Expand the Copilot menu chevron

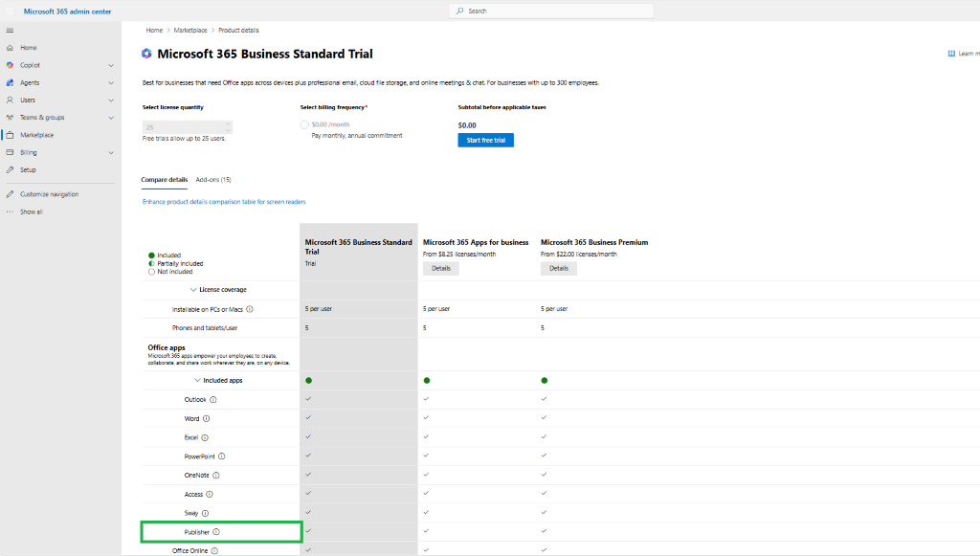(x=111, y=65)
